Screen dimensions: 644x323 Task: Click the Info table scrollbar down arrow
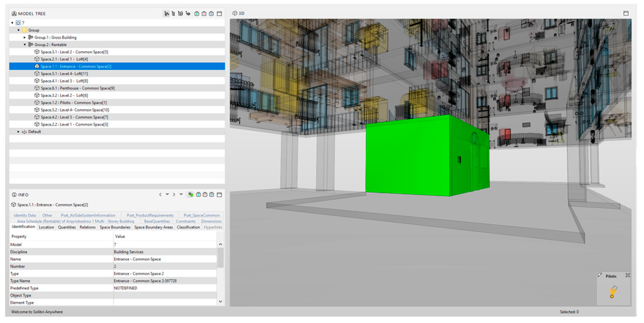220,301
